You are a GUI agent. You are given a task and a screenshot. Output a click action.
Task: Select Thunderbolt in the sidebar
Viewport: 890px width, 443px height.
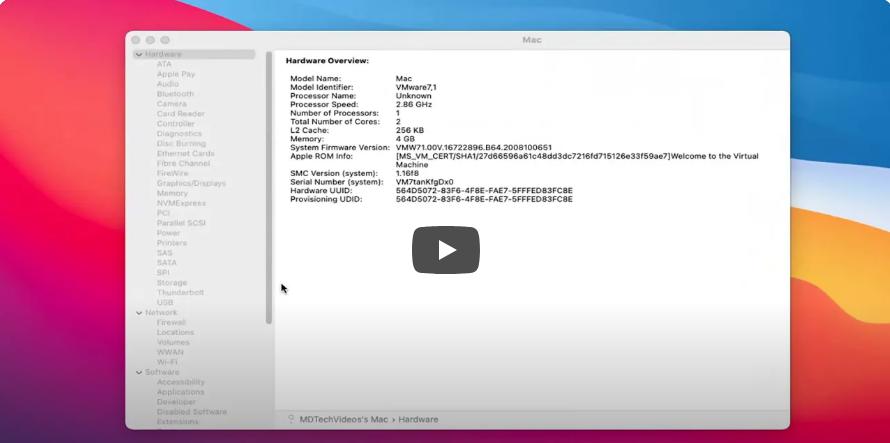180,292
